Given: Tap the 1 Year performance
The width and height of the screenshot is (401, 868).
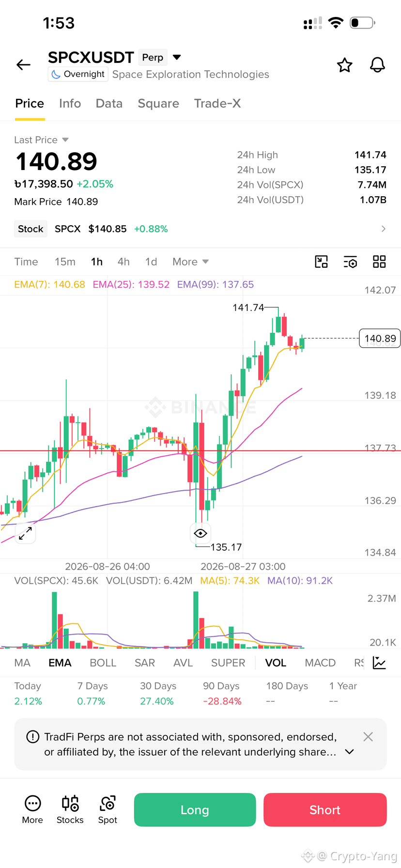Looking at the screenshot, I should (343, 694).
